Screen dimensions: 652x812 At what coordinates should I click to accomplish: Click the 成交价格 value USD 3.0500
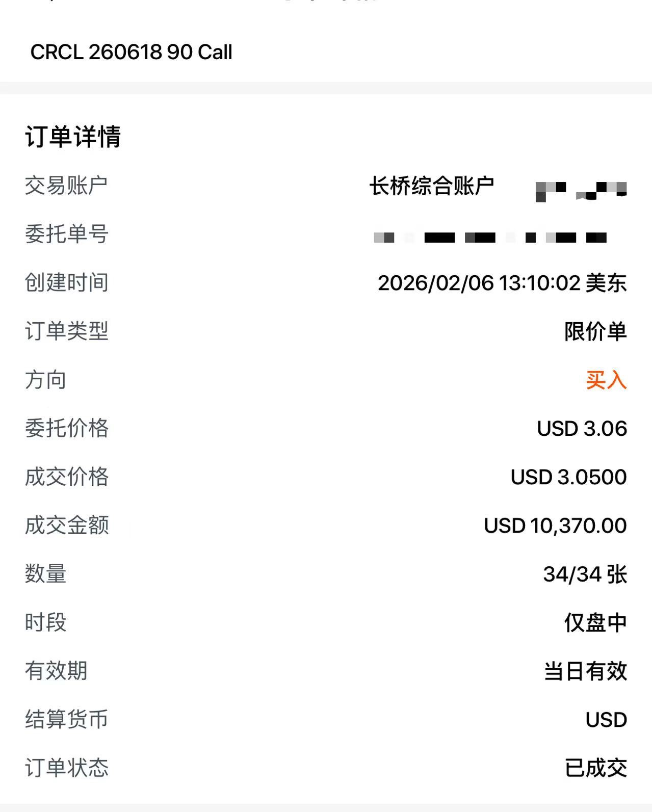coord(568,477)
